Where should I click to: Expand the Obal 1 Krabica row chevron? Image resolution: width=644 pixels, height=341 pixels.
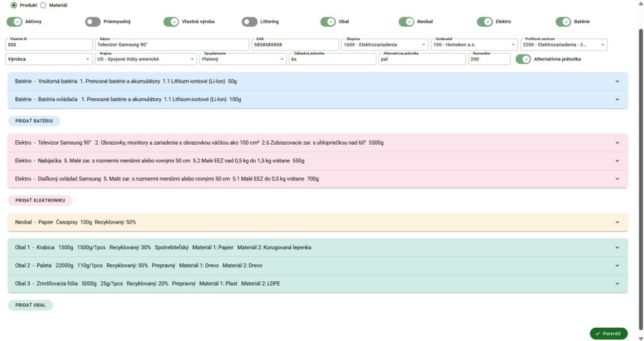pyautogui.click(x=617, y=247)
